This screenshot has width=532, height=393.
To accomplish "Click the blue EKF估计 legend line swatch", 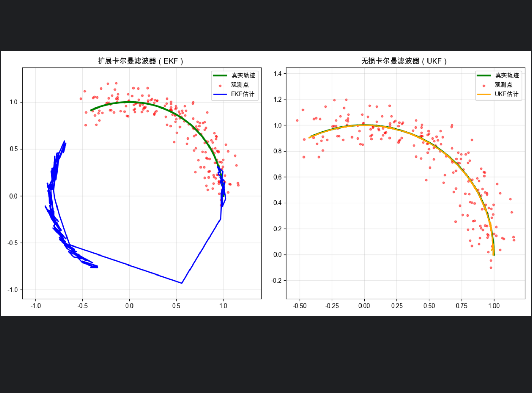I will (x=220, y=94).
